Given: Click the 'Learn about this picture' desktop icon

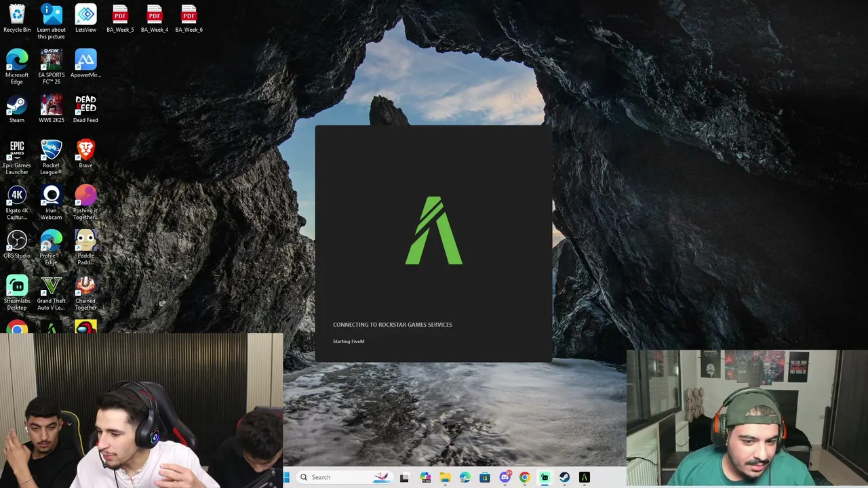Looking at the screenshot, I should pyautogui.click(x=51, y=22).
